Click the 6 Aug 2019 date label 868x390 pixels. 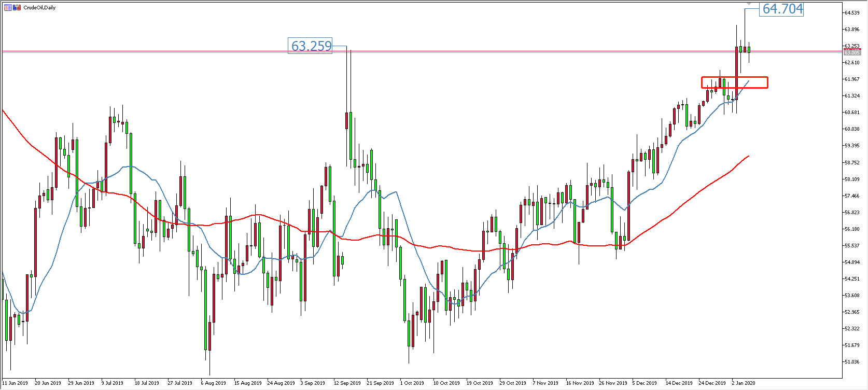point(214,383)
